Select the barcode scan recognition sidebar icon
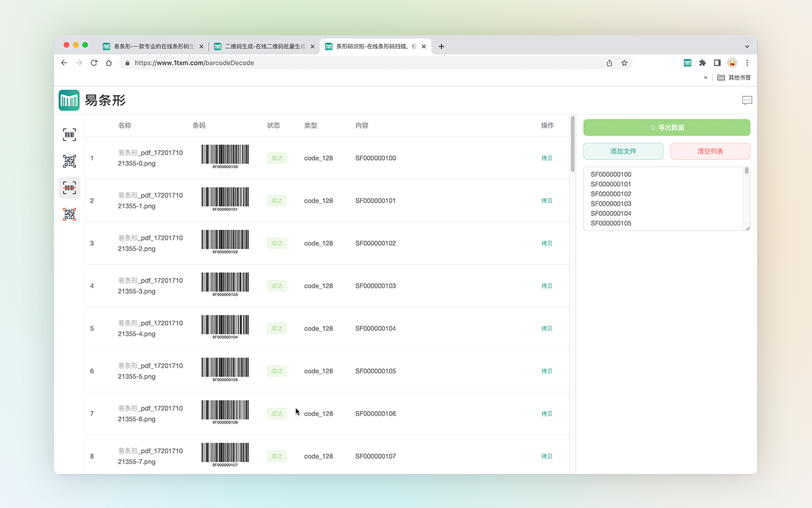Screen dimensions: 812x508 coord(69,188)
